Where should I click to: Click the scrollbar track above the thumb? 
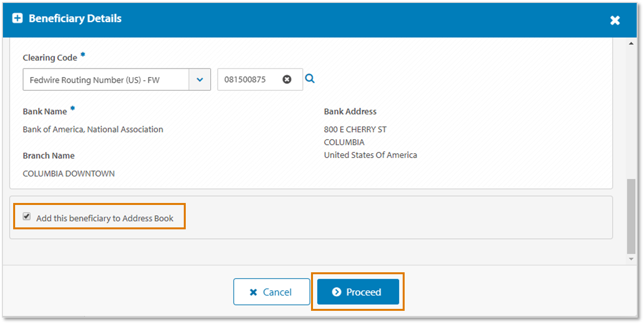point(631,113)
